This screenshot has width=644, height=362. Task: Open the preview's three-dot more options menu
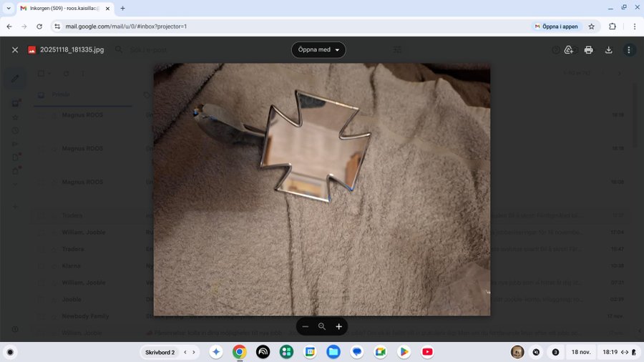[x=629, y=50]
